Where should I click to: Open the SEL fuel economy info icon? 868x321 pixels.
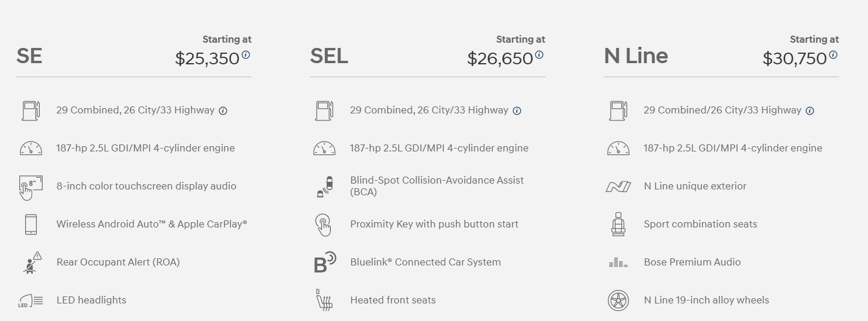[x=517, y=111]
